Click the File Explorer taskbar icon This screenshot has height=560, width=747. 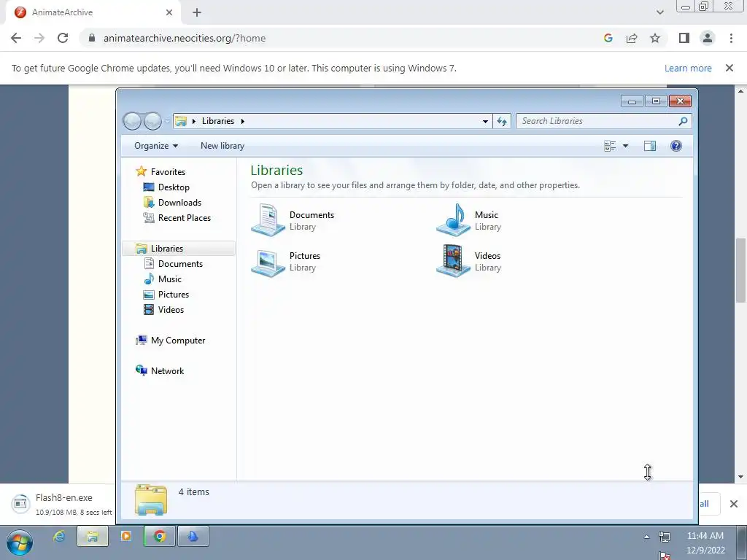click(93, 537)
